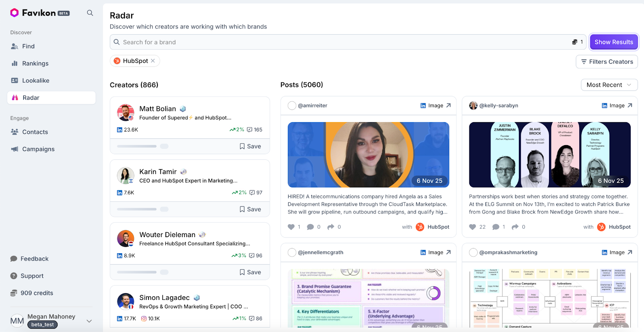
Task: Click the badge icon next to Matt Bolian
Action: (x=183, y=109)
